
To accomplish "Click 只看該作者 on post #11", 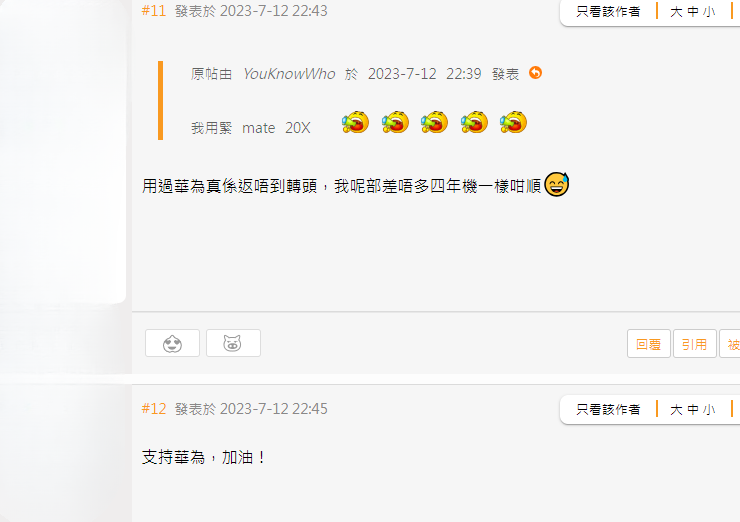I will click(608, 11).
